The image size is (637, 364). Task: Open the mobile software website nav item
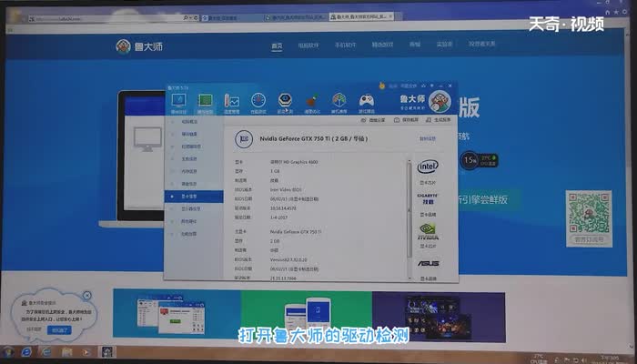[345, 45]
